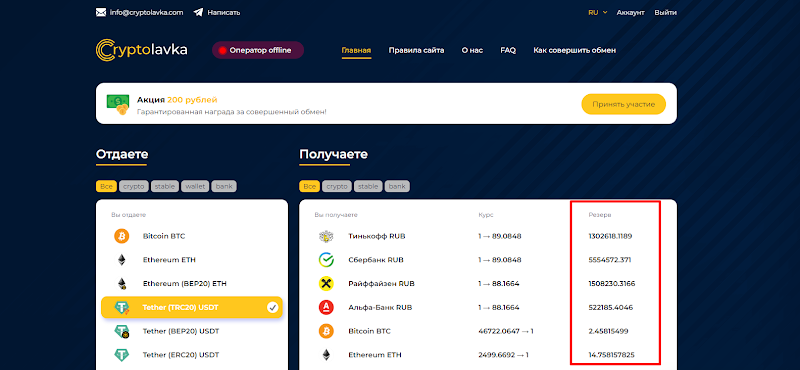The width and height of the screenshot is (800, 370).
Task: Select the stable filter under Получаете
Action: pos(368,186)
